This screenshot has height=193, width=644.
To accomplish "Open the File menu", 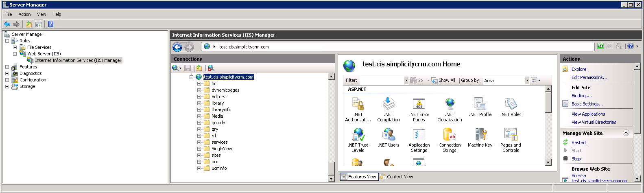I will coord(9,14).
